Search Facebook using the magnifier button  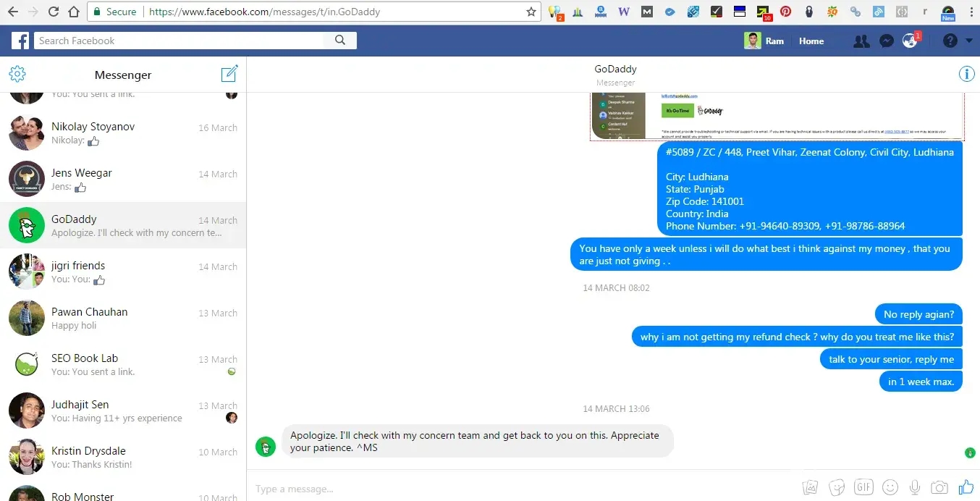click(340, 41)
